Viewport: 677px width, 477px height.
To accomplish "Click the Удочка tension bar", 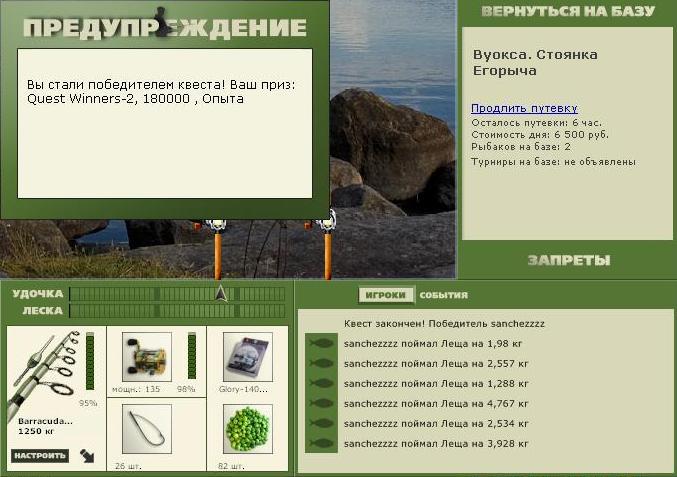I will click(177, 294).
